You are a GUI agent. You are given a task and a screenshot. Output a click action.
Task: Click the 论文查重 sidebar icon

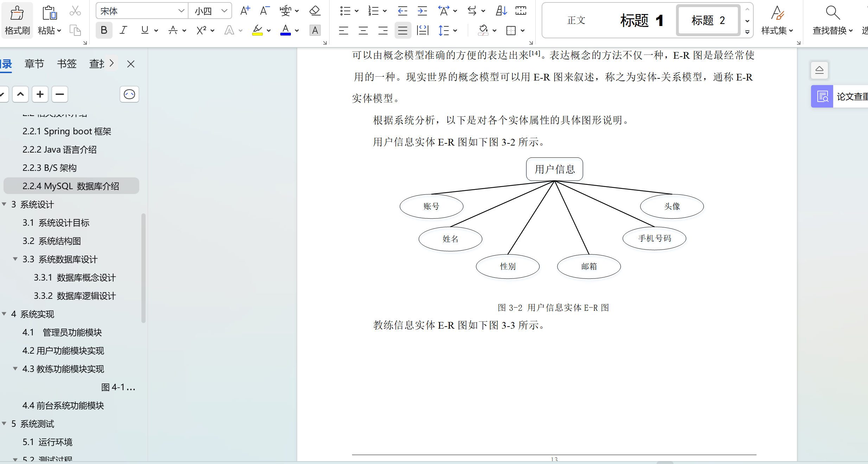point(822,96)
